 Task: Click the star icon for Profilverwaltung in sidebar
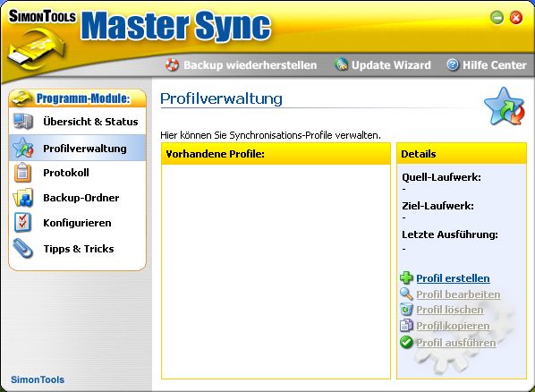[23, 148]
